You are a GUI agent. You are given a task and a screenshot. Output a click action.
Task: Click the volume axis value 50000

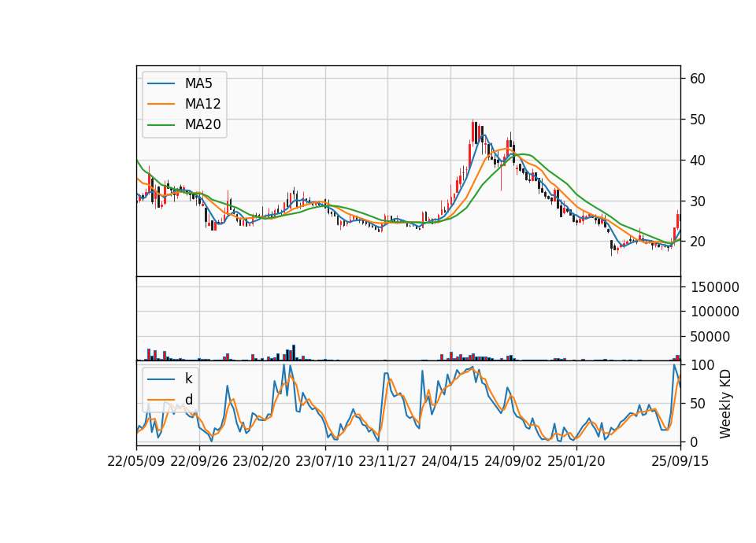point(710,337)
